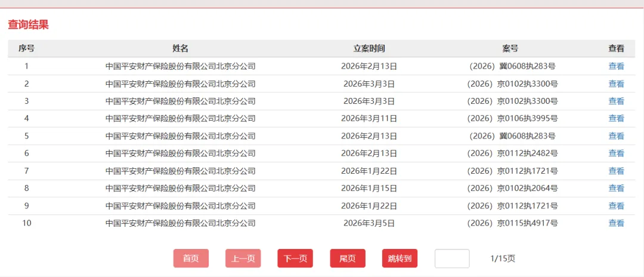Image resolution: width=644 pixels, height=277 pixels.
Task: View details of case 京0112执2482号
Action: [x=616, y=153]
